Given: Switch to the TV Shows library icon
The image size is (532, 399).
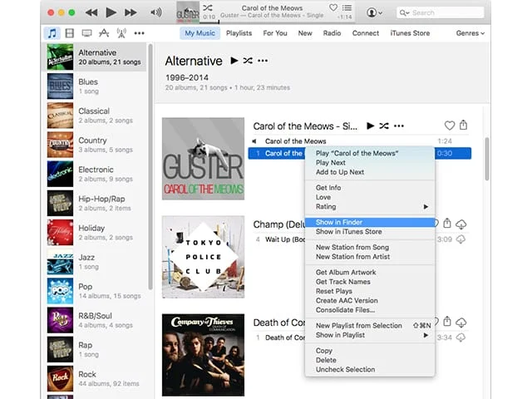Looking at the screenshot, I should tap(86, 33).
